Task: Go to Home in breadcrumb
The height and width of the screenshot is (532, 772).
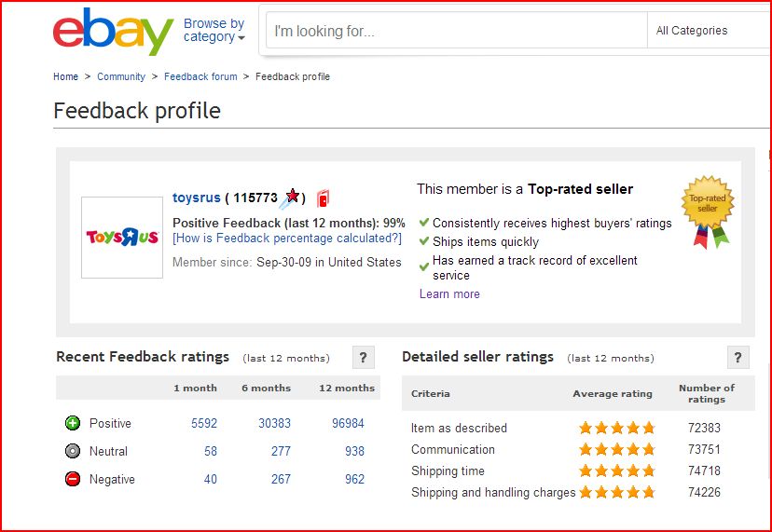Action: click(65, 76)
